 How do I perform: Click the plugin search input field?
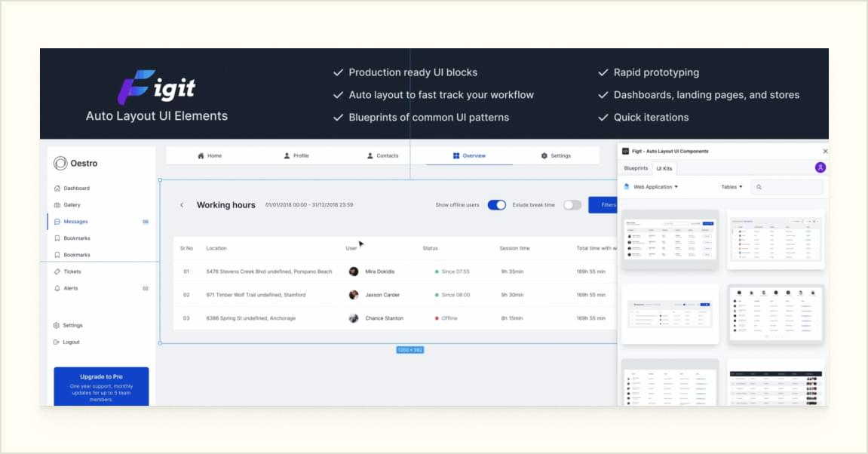tap(788, 187)
